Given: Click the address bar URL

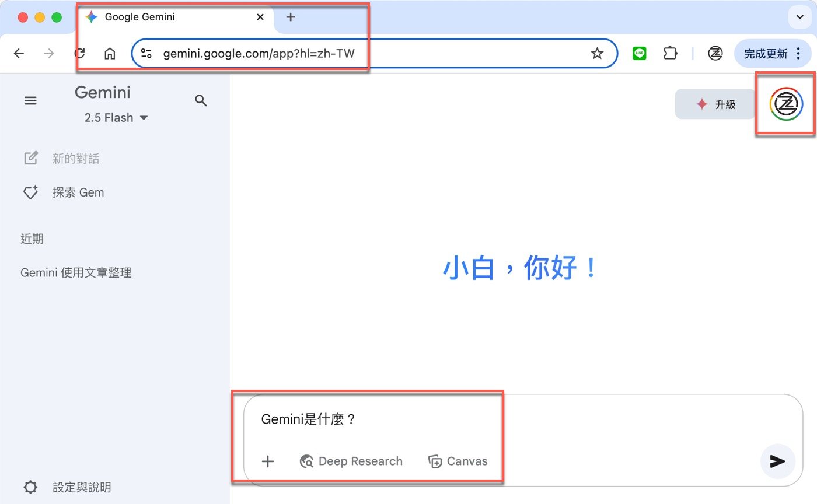Looking at the screenshot, I should coord(259,54).
